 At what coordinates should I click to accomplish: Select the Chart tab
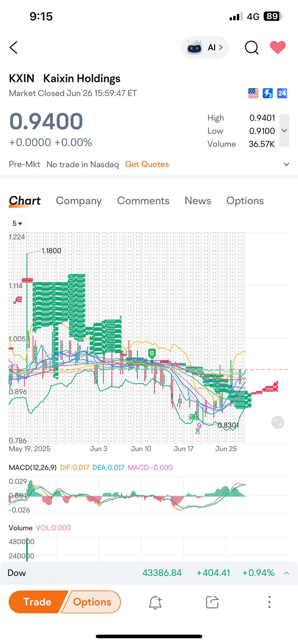24,201
